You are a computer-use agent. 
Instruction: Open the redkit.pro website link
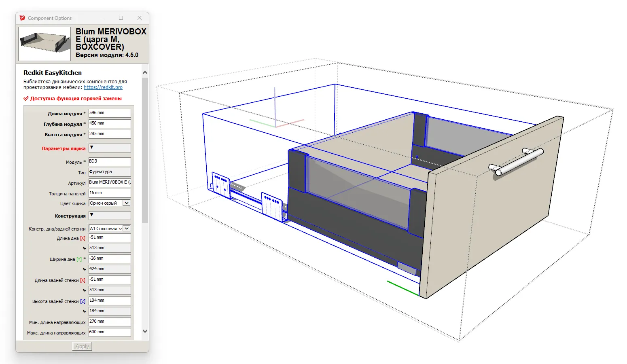tap(103, 87)
